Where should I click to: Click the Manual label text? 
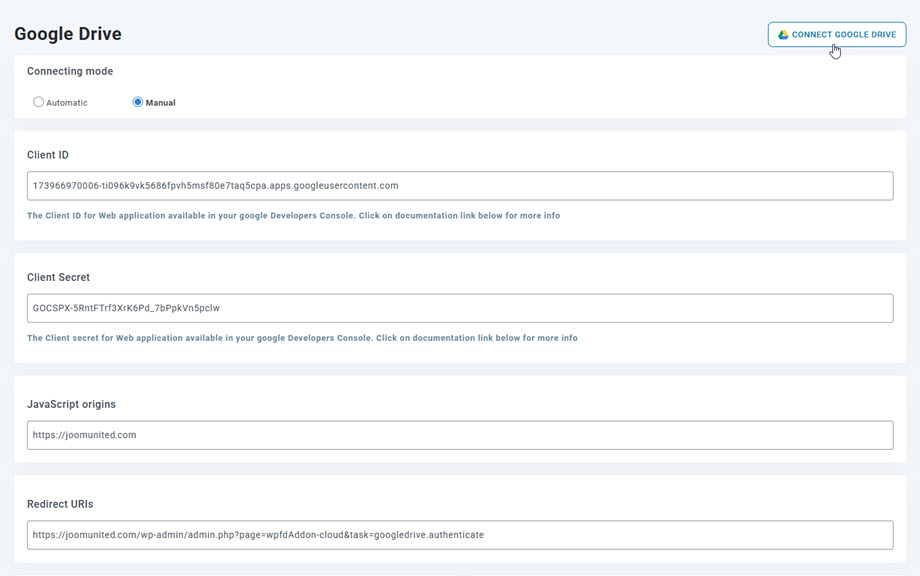pos(161,103)
